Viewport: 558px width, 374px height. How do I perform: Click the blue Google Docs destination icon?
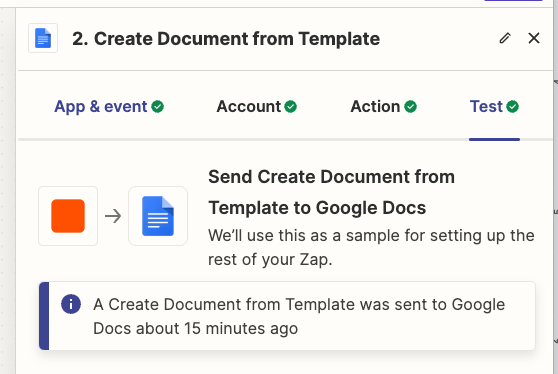(x=158, y=216)
